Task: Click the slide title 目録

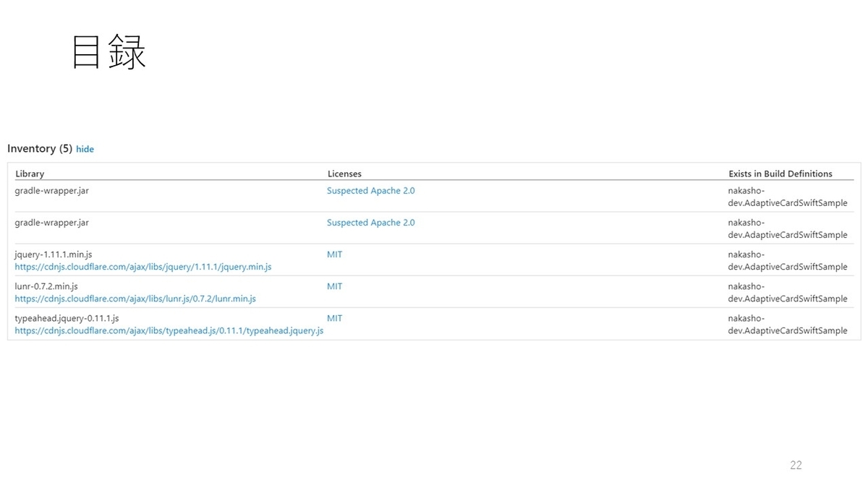Action: pyautogui.click(x=109, y=52)
